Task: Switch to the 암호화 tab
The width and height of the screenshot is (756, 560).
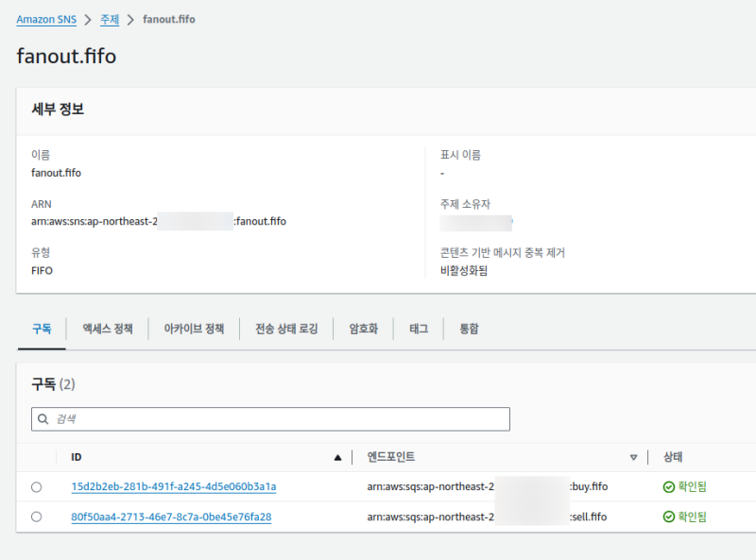Action: (364, 329)
